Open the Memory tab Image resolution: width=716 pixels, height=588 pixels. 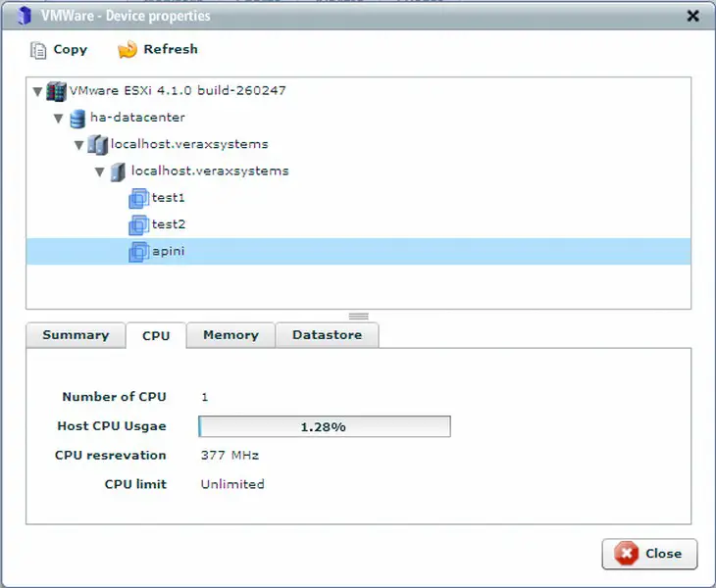coord(231,335)
